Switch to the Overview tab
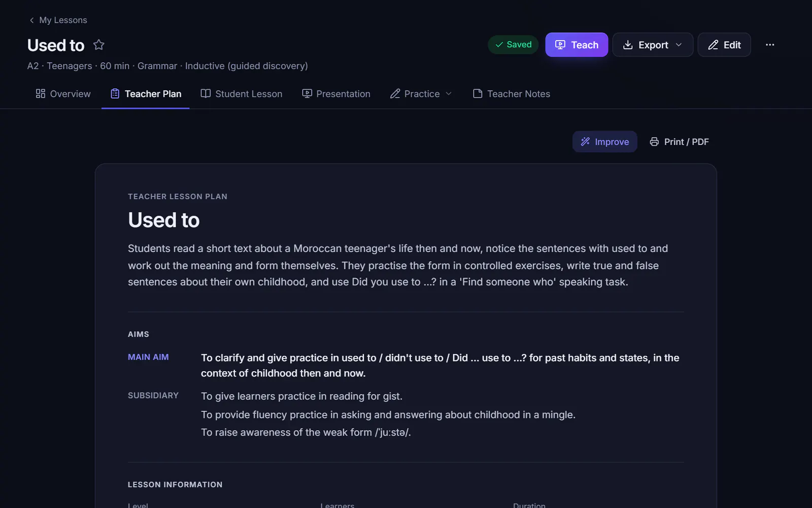 click(63, 94)
